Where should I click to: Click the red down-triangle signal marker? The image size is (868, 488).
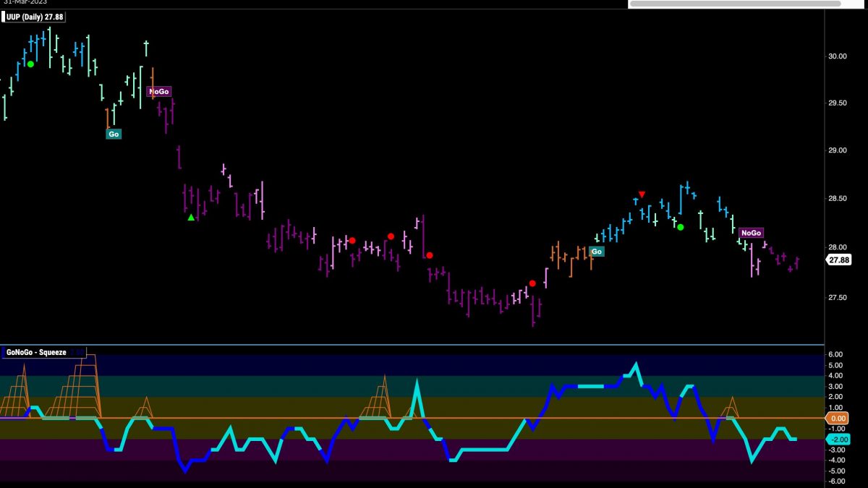[x=642, y=194]
